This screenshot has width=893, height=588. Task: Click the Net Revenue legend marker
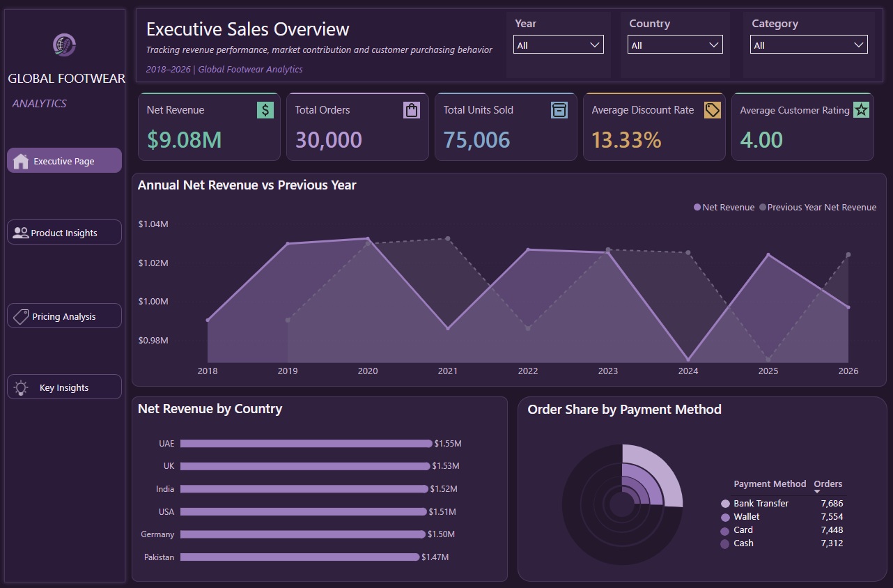(697, 208)
